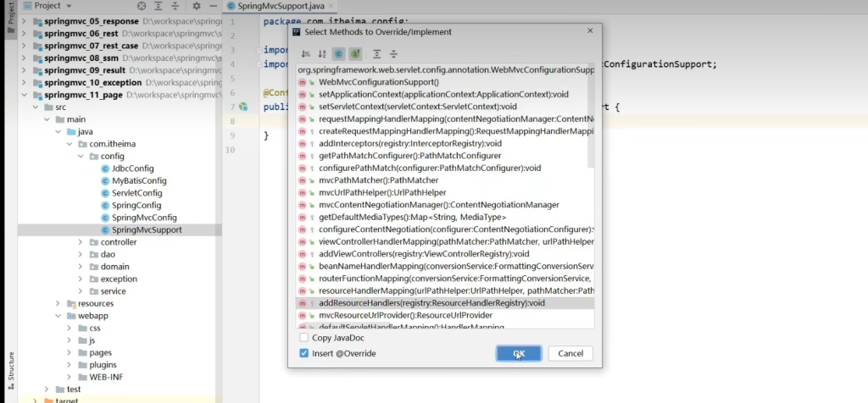Collapse the webapp folder
The height and width of the screenshot is (403, 868).
tap(57, 316)
